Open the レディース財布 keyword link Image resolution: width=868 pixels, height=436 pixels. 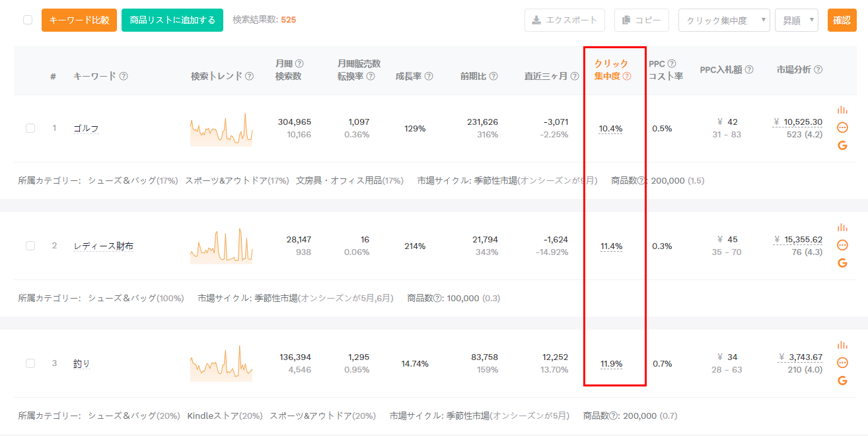(104, 246)
